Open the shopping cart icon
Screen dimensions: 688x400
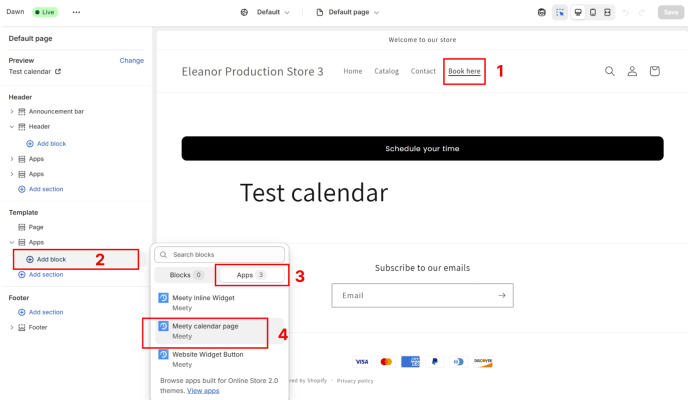pyautogui.click(x=655, y=71)
